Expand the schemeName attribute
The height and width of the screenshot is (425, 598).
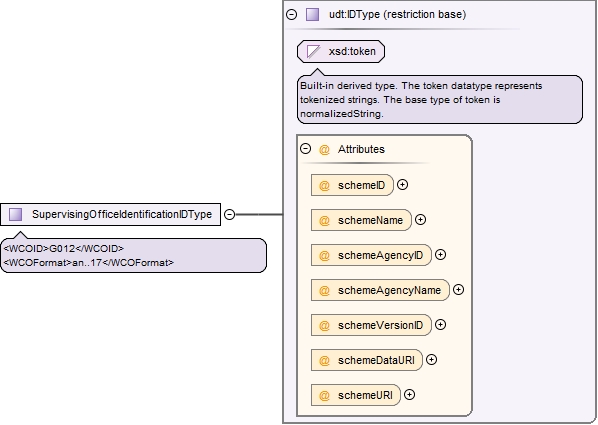tap(420, 220)
